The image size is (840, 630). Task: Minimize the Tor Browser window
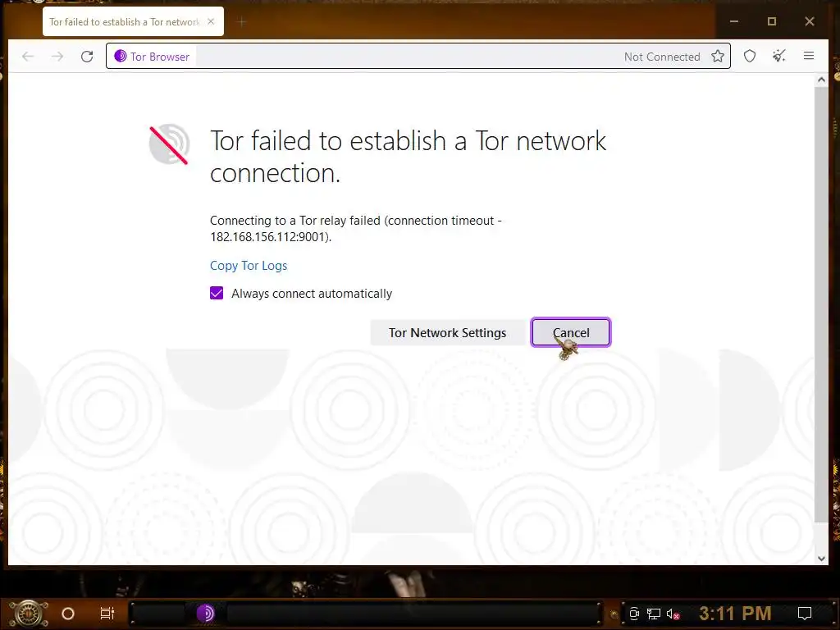point(734,21)
